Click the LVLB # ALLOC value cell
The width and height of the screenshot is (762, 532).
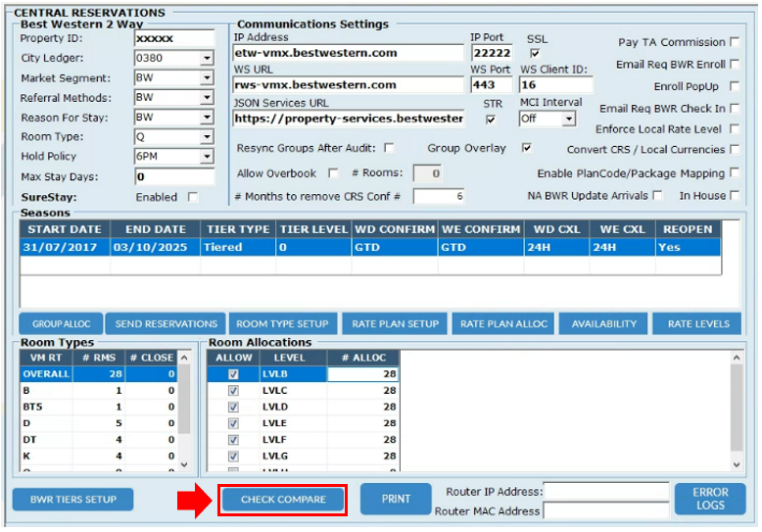(362, 374)
